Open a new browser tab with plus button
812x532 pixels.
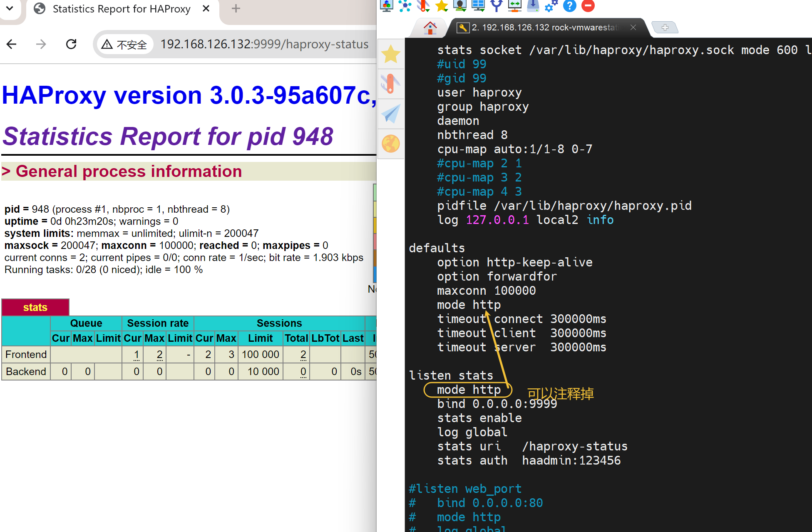tap(236, 8)
